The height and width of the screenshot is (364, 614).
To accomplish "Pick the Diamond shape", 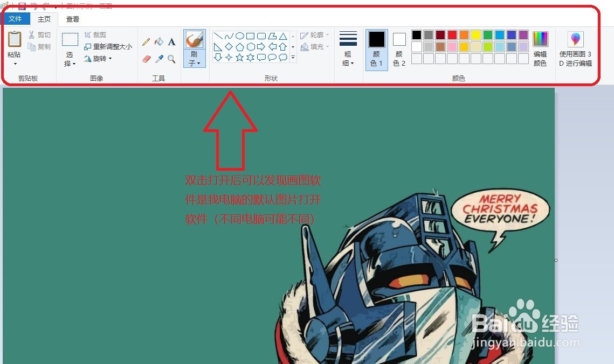I will pyautogui.click(x=229, y=47).
